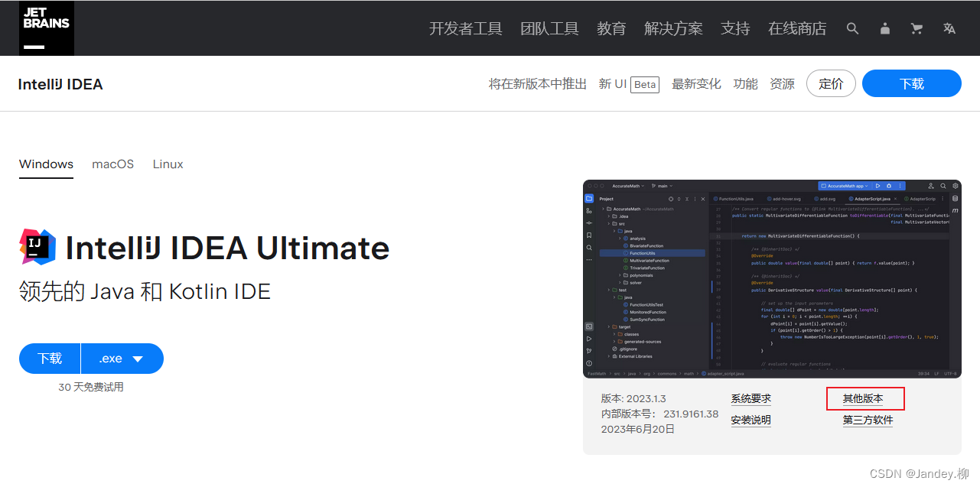Open the shopping cart icon
Screen dimensions: 980x487
(x=917, y=28)
